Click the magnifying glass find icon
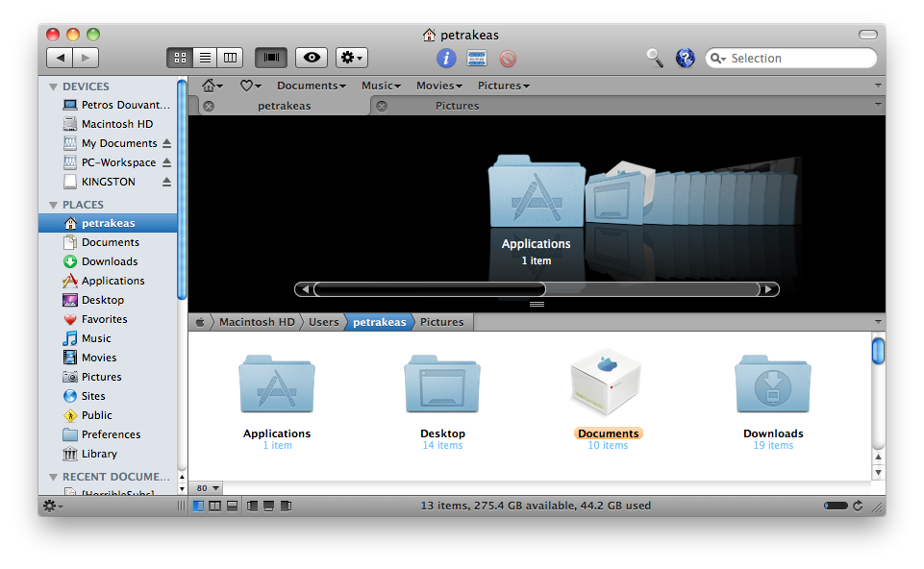This screenshot has height=569, width=924. click(655, 58)
